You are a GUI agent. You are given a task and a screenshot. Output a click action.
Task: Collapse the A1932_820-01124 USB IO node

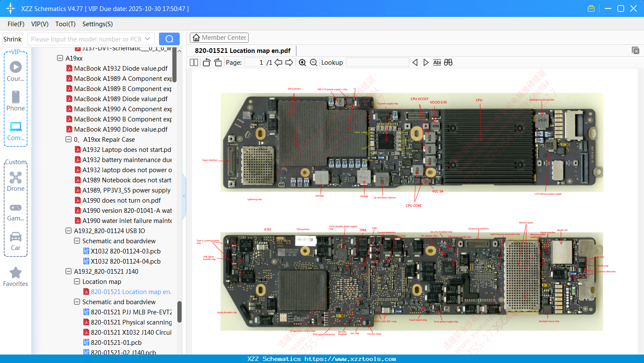69,231
